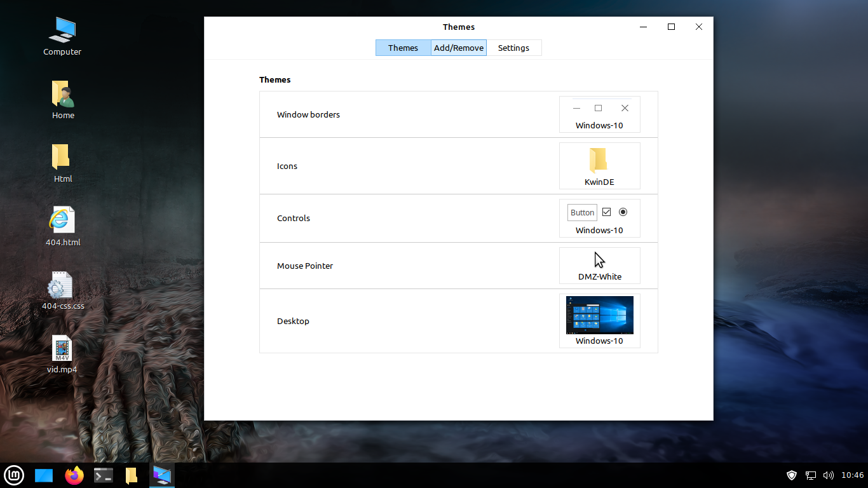Open the Controls theme chooser button
Viewport: 868px width, 488px height.
point(599,218)
